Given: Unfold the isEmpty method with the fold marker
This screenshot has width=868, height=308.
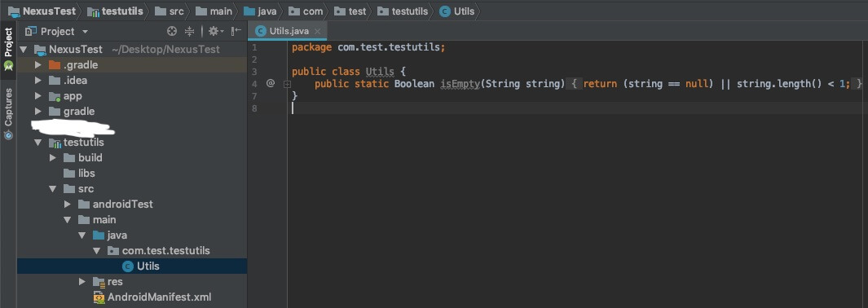Looking at the screenshot, I should click(x=288, y=84).
